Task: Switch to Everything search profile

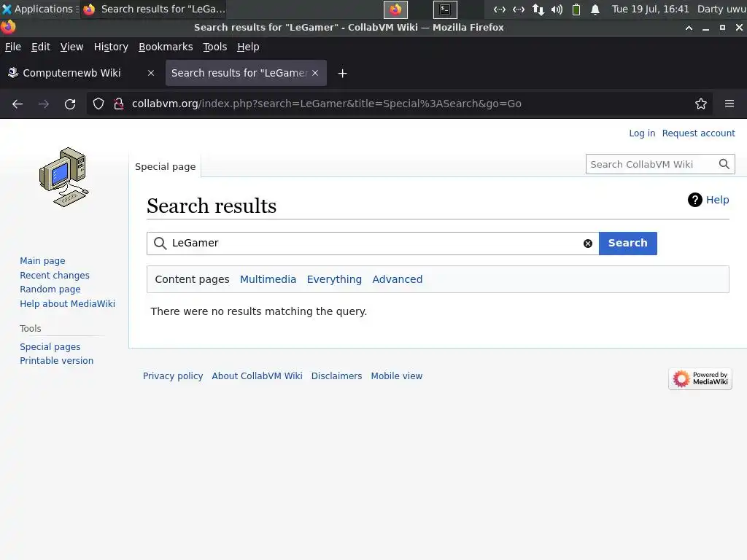Action: click(x=334, y=279)
